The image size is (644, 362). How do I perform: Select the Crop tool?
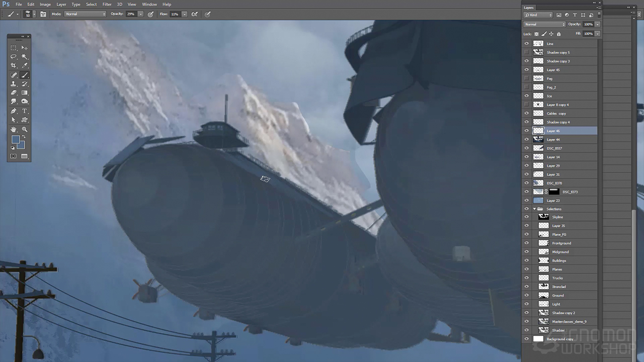click(x=14, y=65)
